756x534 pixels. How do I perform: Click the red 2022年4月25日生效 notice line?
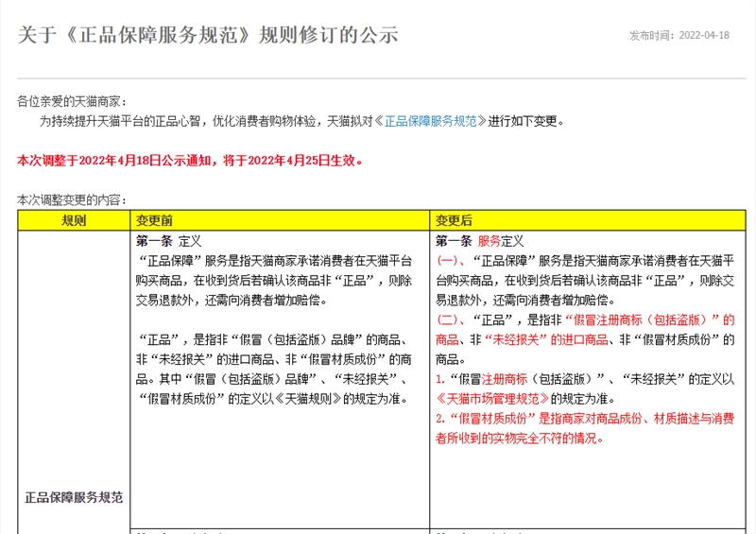tap(190, 161)
